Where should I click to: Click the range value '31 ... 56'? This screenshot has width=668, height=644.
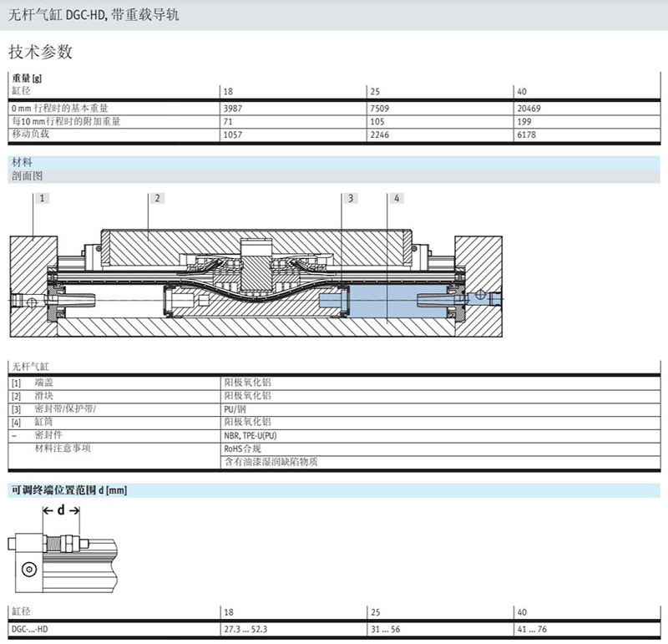coord(385,629)
